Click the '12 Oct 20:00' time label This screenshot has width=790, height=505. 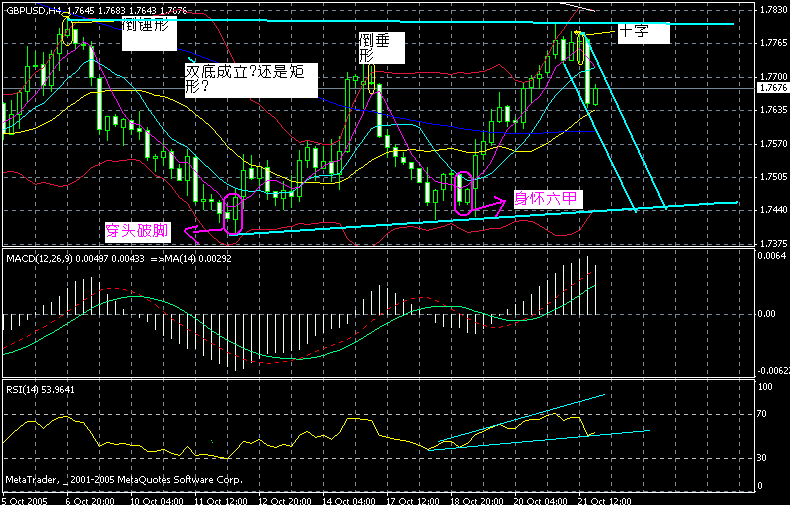tap(285, 501)
